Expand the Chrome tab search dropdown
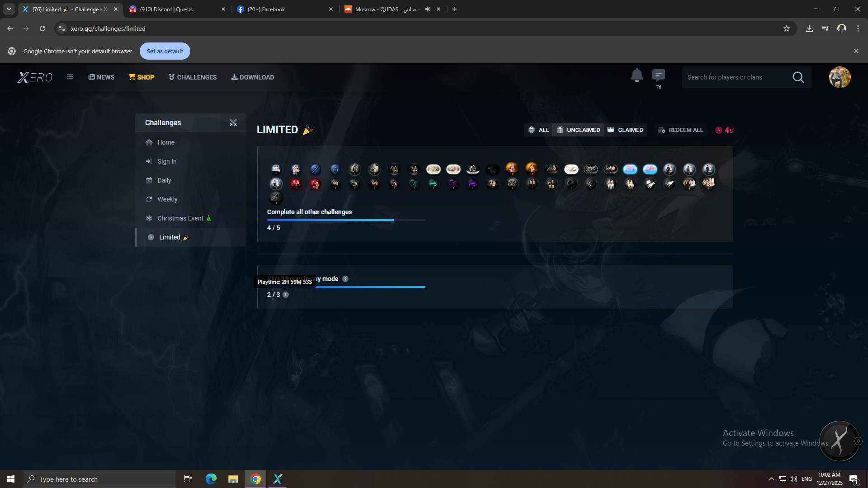Screen dimensions: 868x488 coord(9,9)
